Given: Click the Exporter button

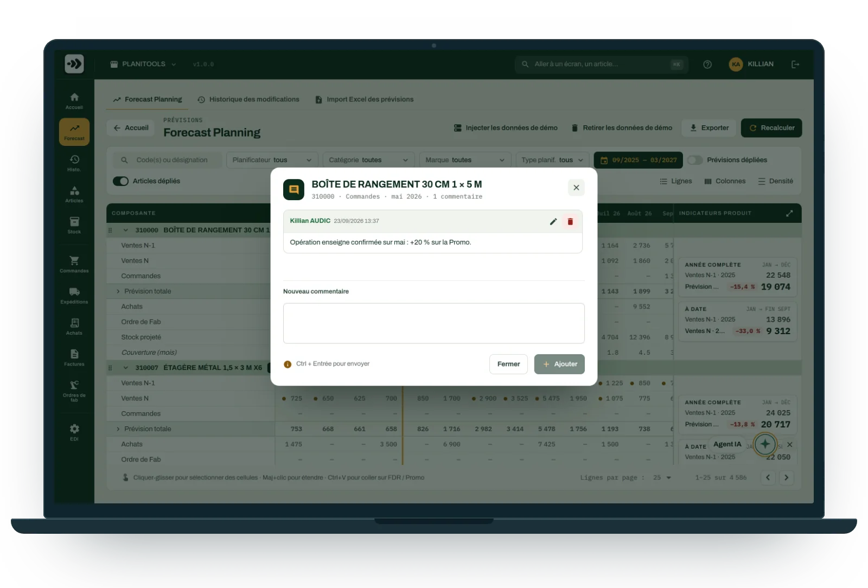Looking at the screenshot, I should 709,128.
